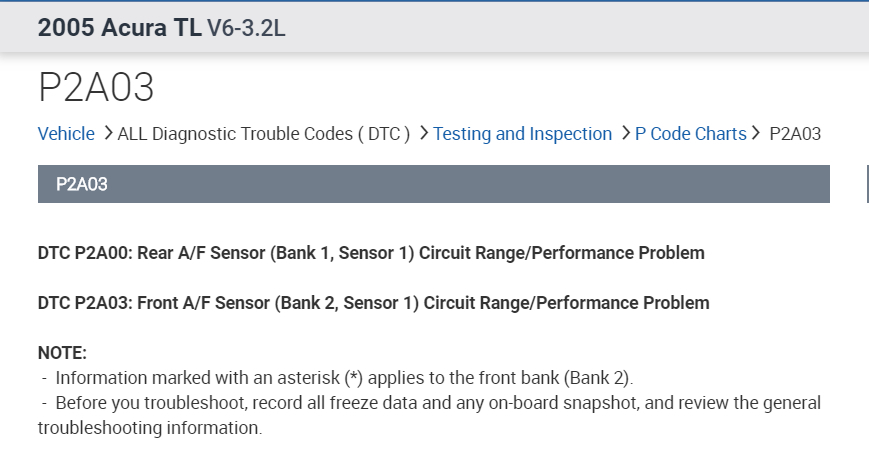Viewport: 869px width, 465px height.
Task: Go to the P Code Charts link
Action: 690,134
